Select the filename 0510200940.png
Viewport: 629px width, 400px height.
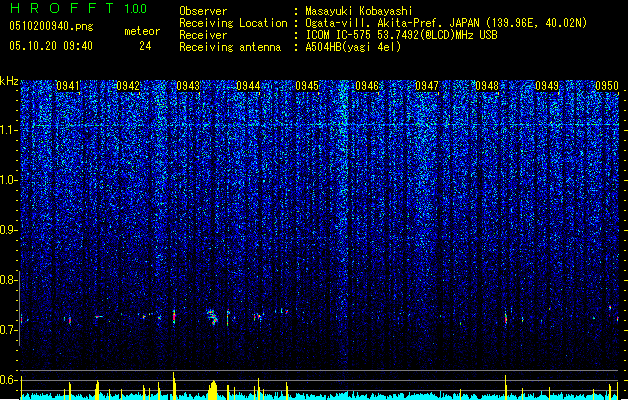coord(51,27)
